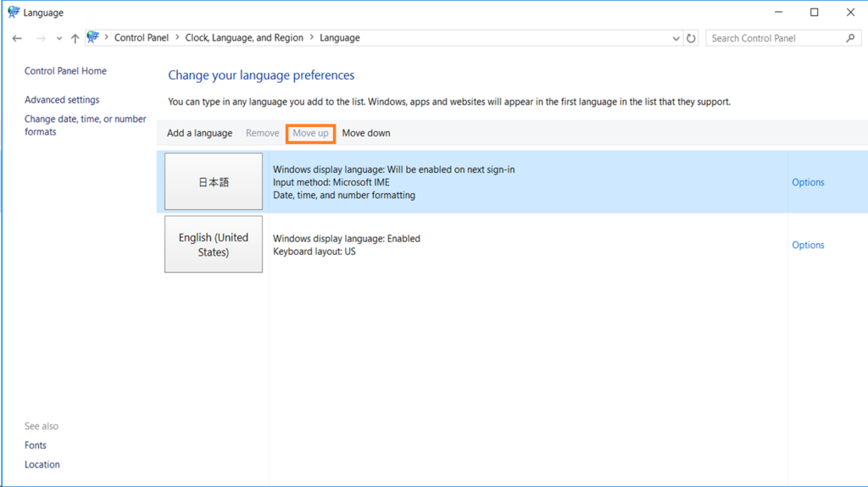
Task: Open Options for 日本語
Action: pyautogui.click(x=808, y=182)
